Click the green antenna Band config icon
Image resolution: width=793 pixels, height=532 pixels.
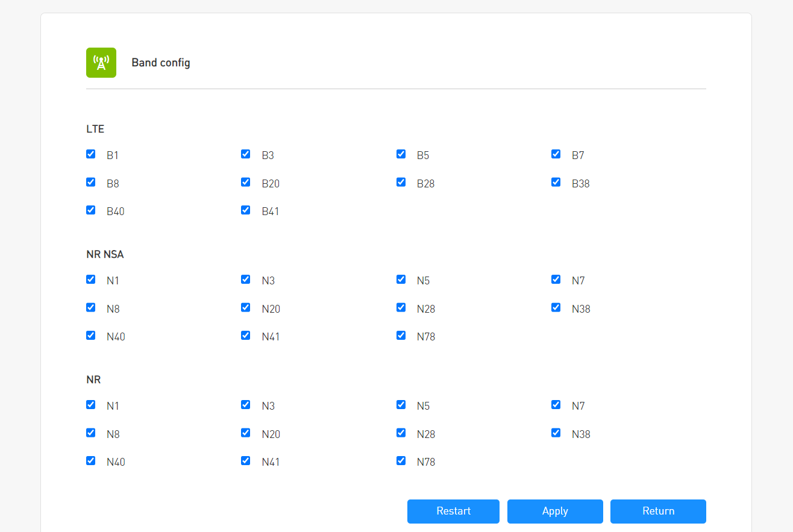[101, 63]
